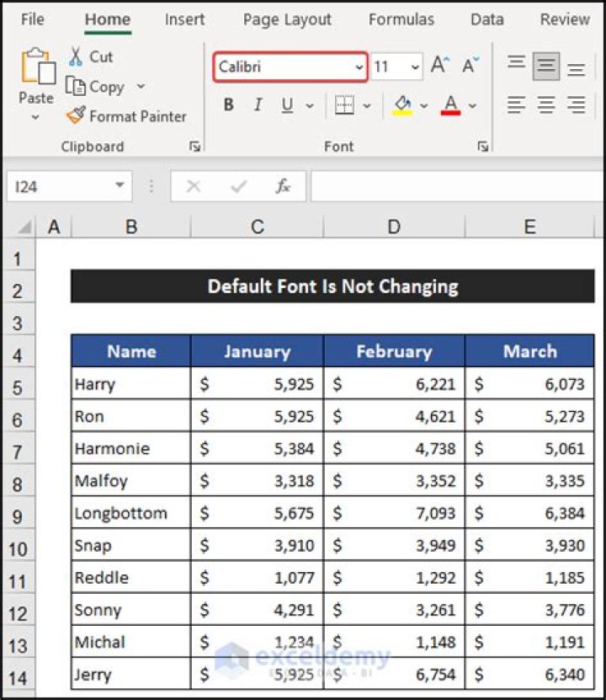606x700 pixels.
Task: Open the File tab
Action: [x=33, y=19]
